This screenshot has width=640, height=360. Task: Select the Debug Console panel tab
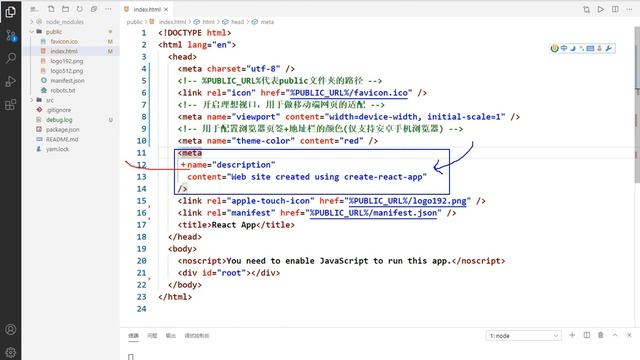pos(197,336)
